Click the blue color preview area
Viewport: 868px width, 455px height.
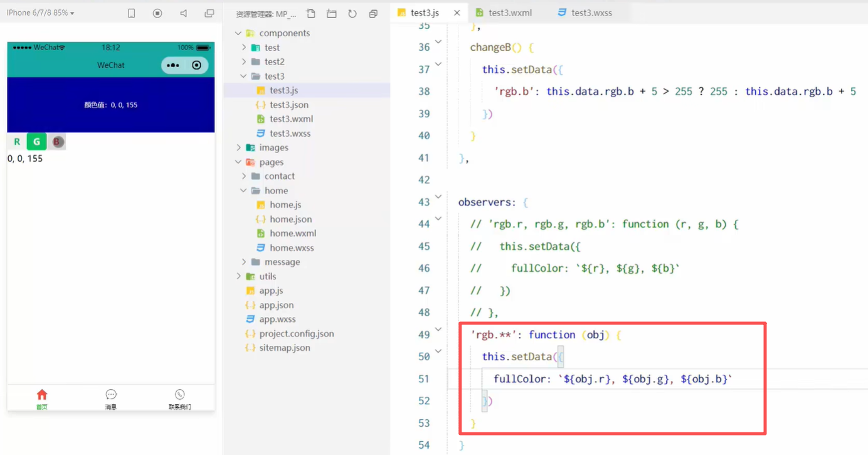111,105
